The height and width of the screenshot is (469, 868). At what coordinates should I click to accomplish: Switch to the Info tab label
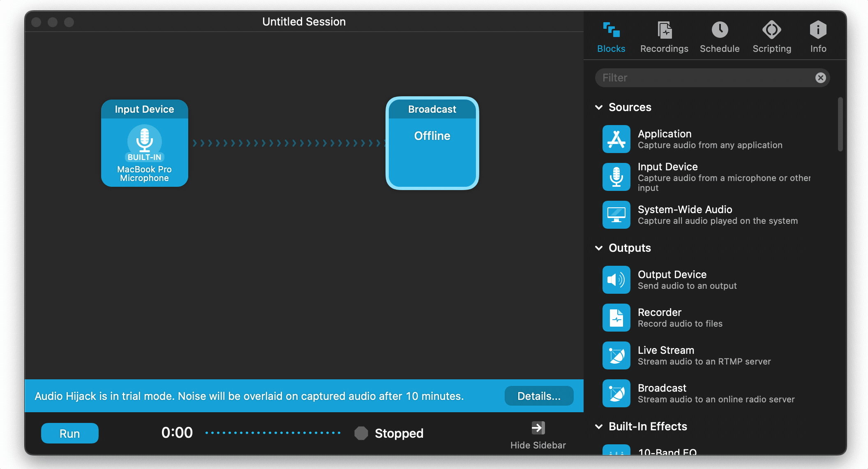818,49
